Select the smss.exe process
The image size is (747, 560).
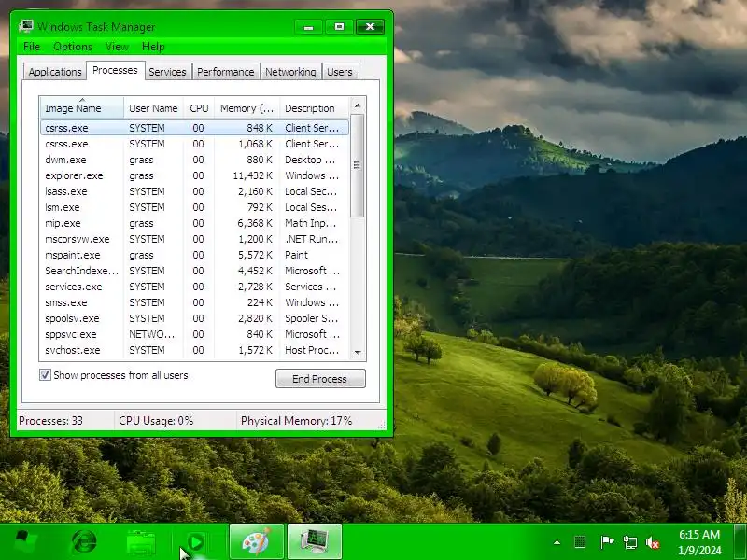click(195, 302)
